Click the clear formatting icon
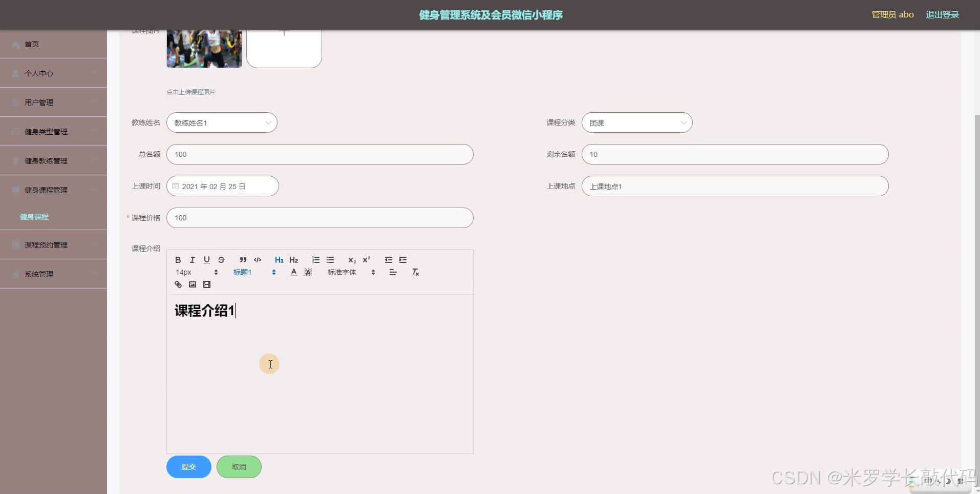The width and height of the screenshot is (980, 494). pos(415,272)
